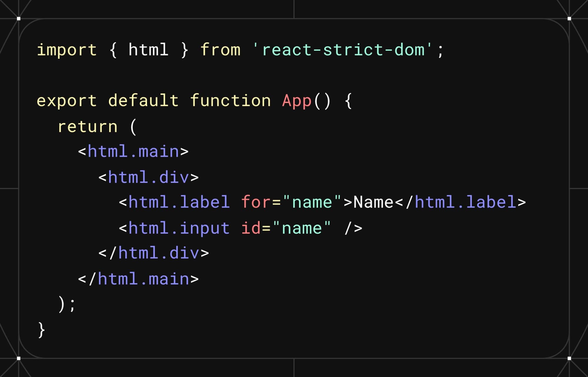Click the import keyword
Viewport: 588px width, 377px height.
pyautogui.click(x=67, y=50)
